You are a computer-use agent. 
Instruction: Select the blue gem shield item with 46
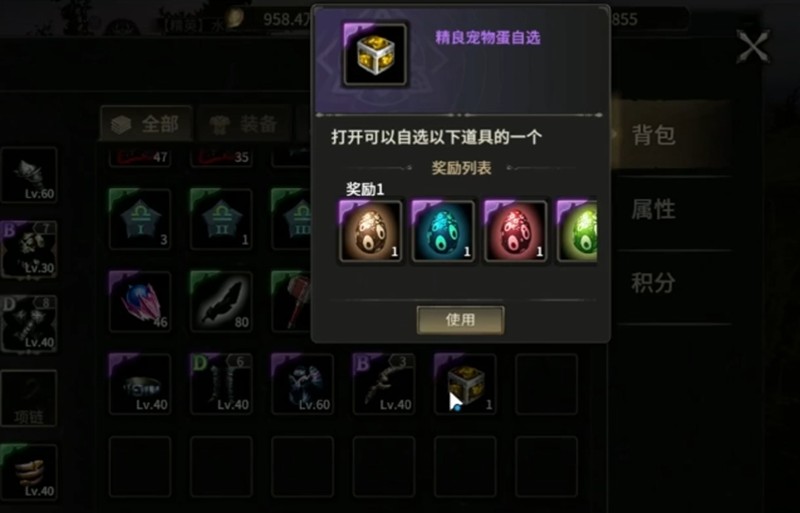[x=140, y=302]
